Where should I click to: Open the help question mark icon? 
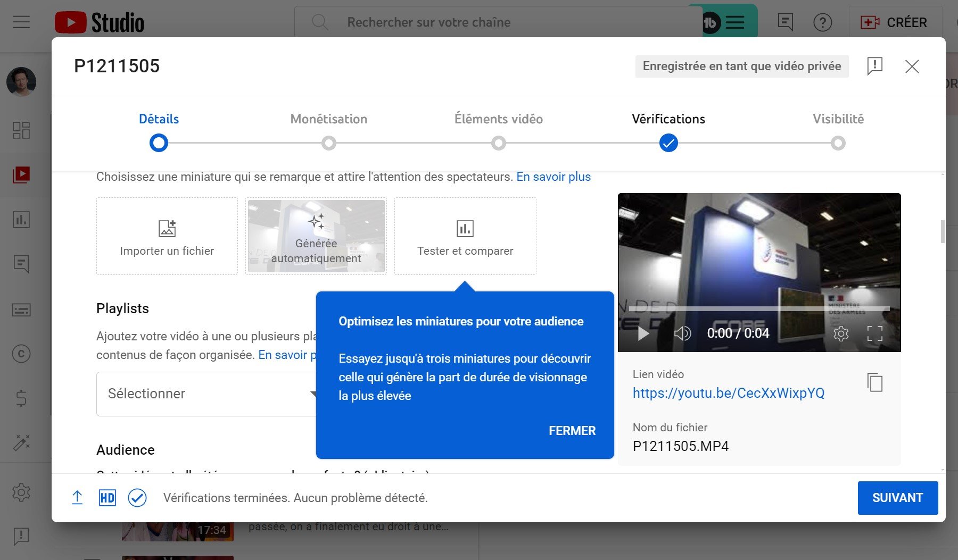[x=823, y=22]
